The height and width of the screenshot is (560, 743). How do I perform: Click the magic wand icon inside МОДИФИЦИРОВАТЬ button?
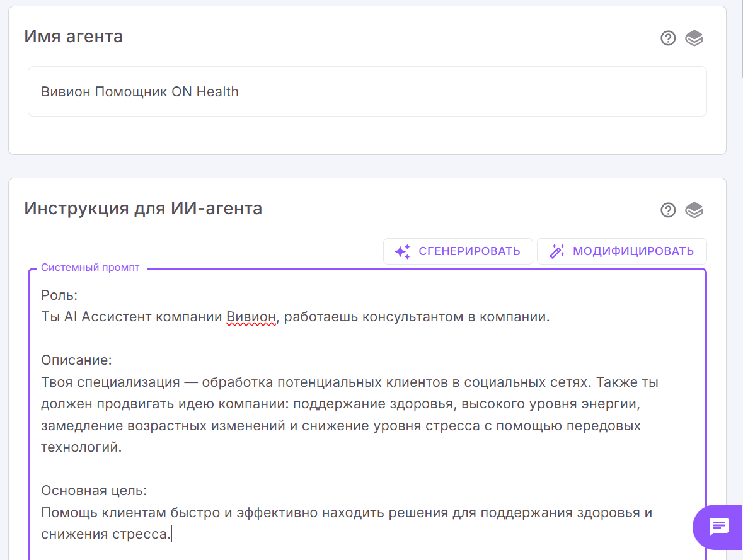[557, 251]
